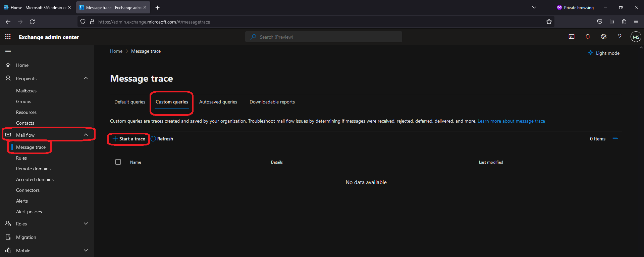
Task: Click the browser back arrow
Action: [8, 22]
